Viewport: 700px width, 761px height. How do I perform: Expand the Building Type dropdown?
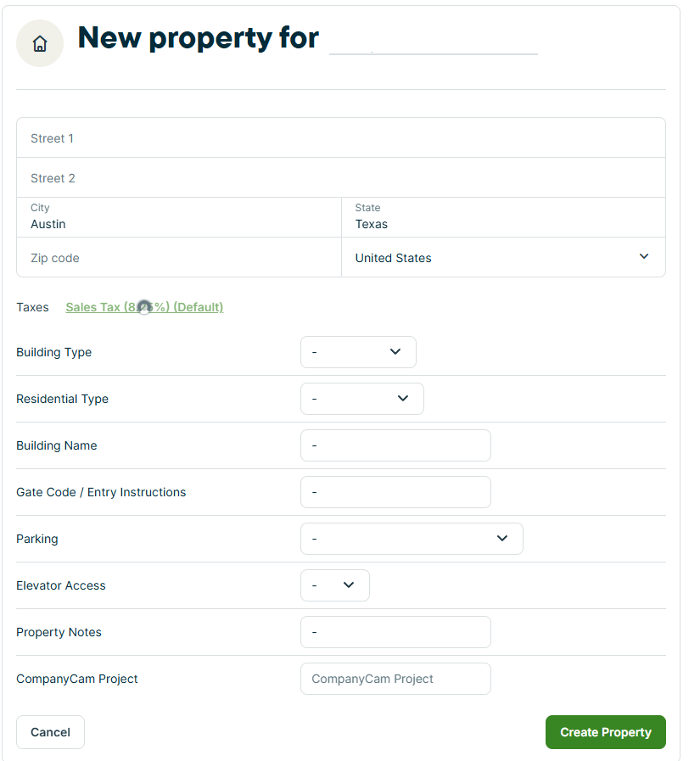click(x=358, y=352)
